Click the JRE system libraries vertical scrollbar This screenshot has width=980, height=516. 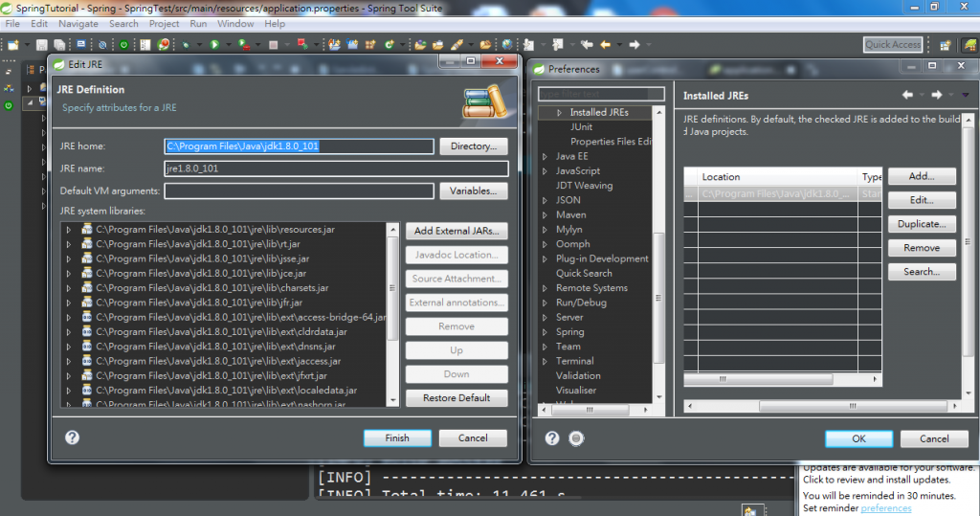tap(392, 315)
